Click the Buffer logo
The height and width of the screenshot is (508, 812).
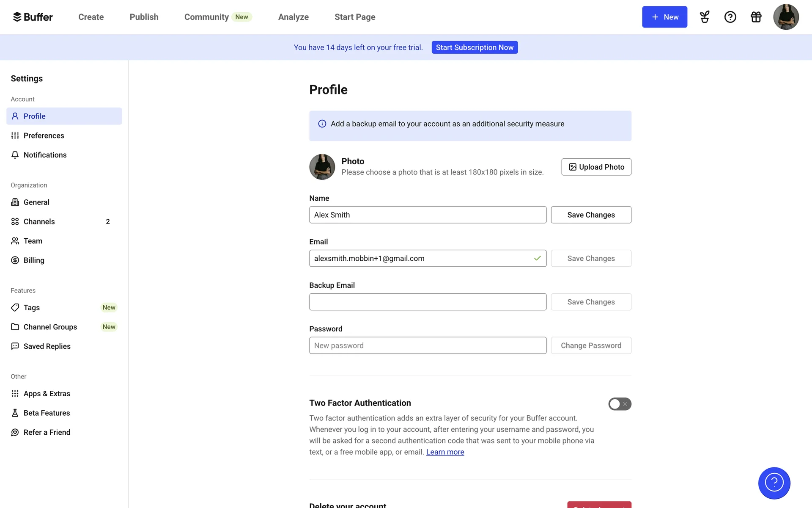click(x=33, y=17)
